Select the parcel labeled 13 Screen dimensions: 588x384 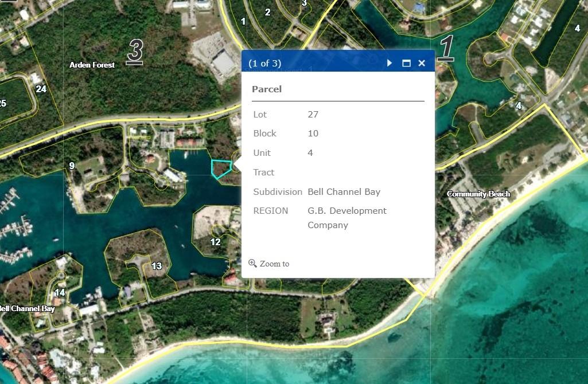(157, 266)
